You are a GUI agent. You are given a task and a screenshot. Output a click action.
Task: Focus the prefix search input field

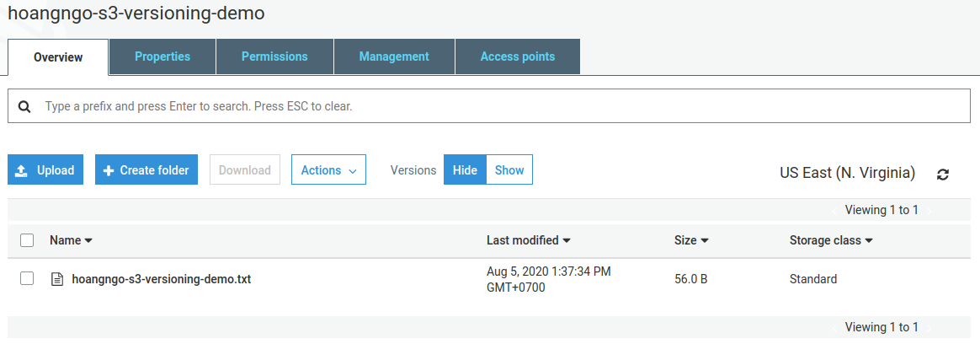tap(497, 107)
